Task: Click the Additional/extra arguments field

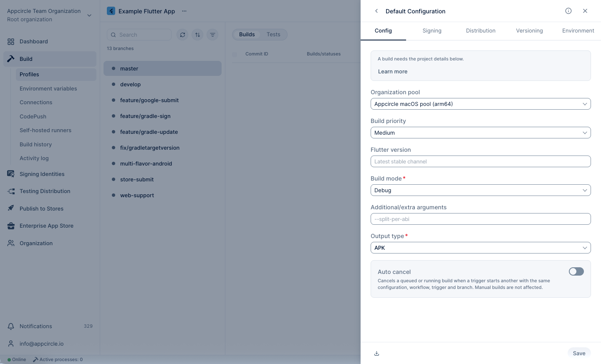Action: tap(480, 219)
